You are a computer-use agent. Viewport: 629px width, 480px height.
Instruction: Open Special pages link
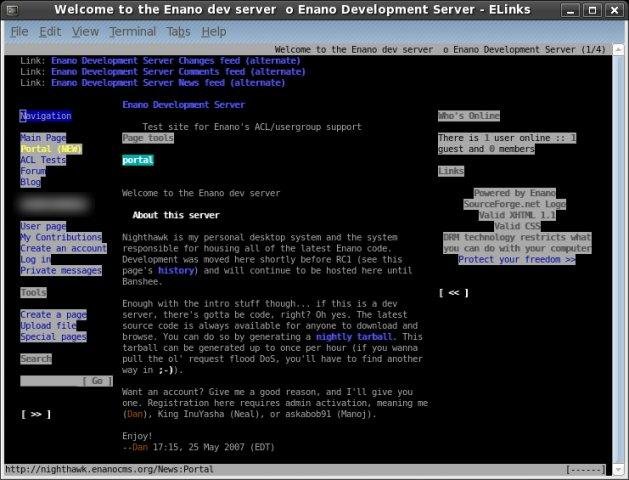[53, 337]
